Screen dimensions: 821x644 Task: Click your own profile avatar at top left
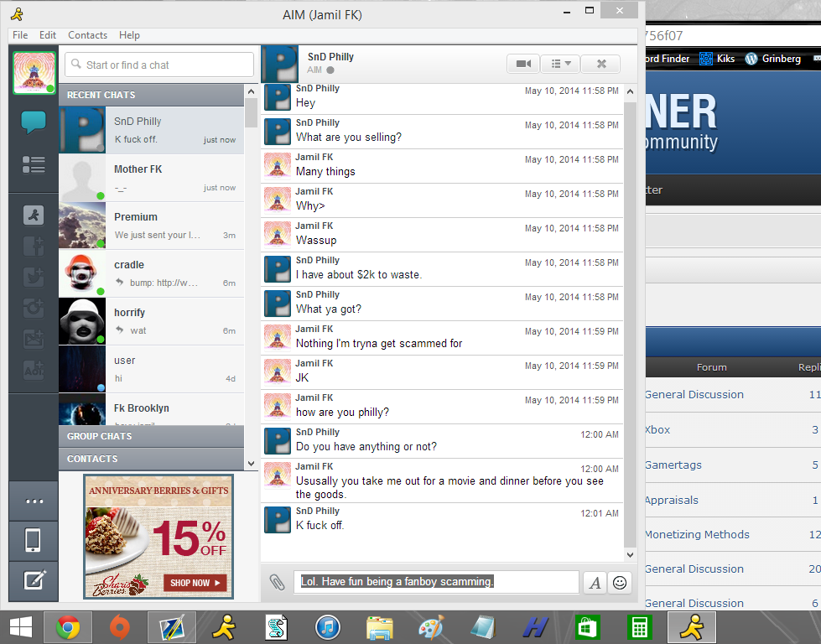click(34, 73)
